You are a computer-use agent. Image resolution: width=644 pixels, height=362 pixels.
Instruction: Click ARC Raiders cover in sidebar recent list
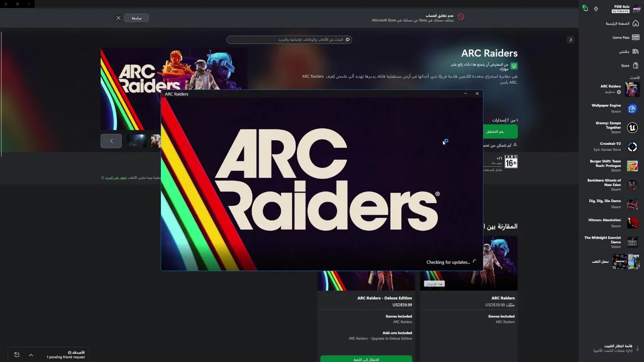(632, 89)
